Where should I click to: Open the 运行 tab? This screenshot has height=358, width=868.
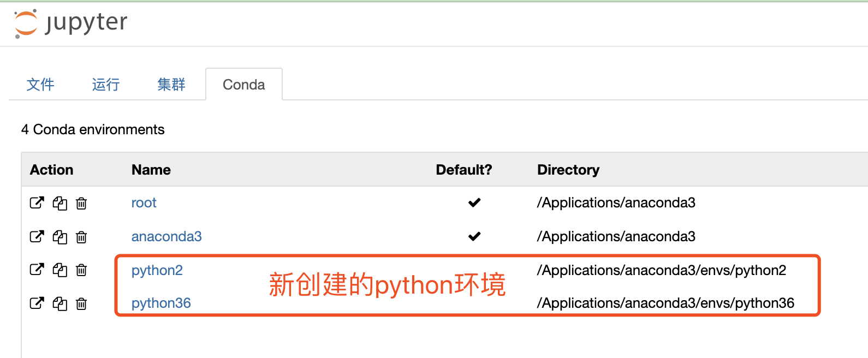(106, 85)
